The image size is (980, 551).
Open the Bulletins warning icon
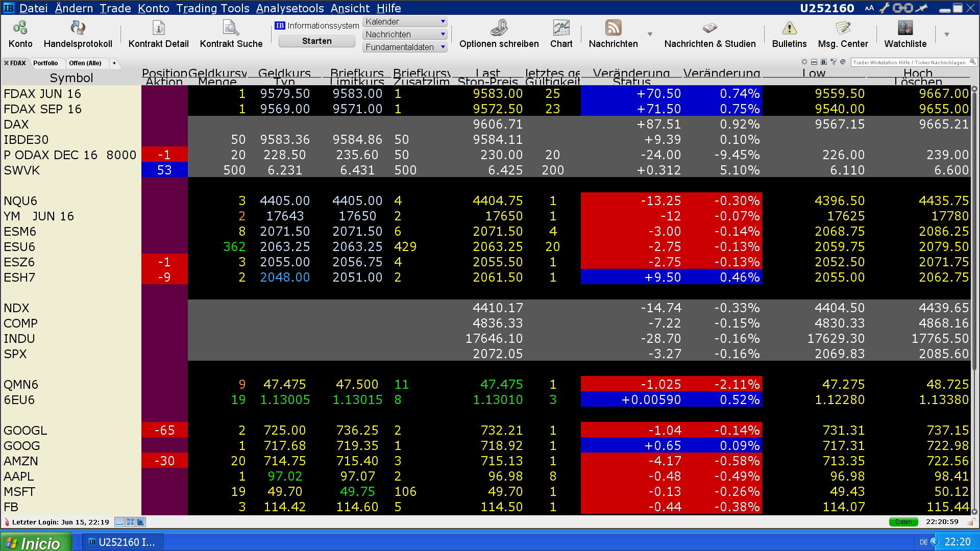tap(789, 28)
